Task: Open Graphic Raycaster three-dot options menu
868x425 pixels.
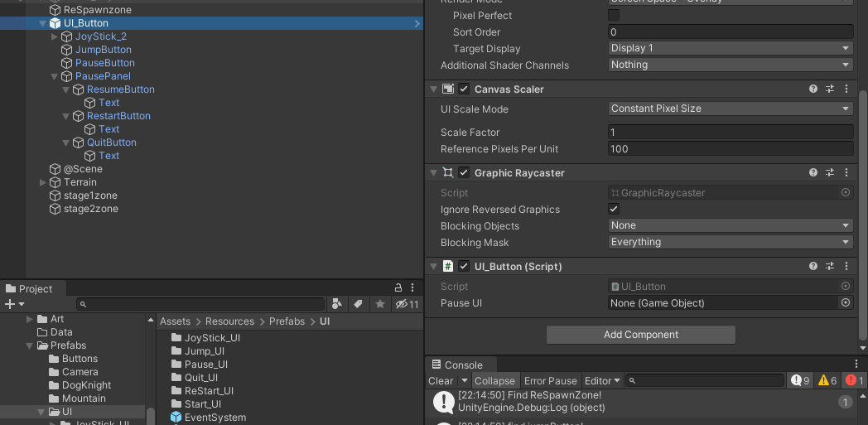Action: [x=846, y=172]
